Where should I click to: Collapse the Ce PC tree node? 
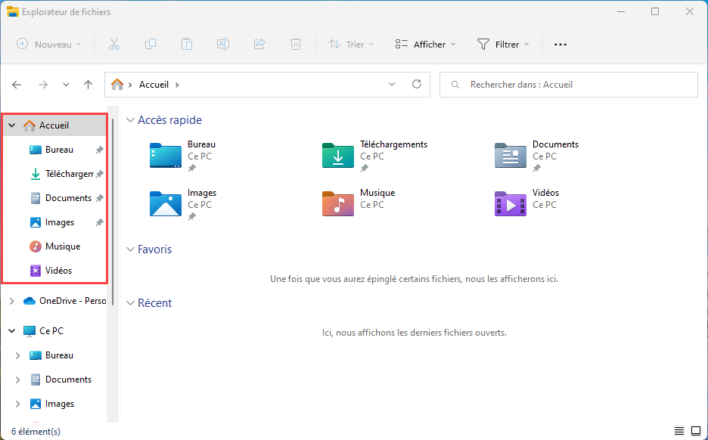tap(11, 330)
